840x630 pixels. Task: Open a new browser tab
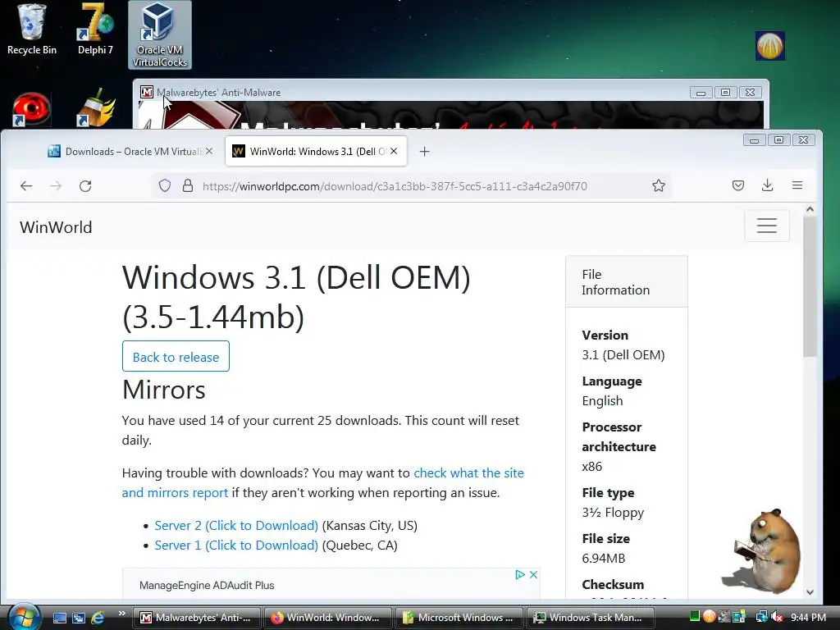424,152
